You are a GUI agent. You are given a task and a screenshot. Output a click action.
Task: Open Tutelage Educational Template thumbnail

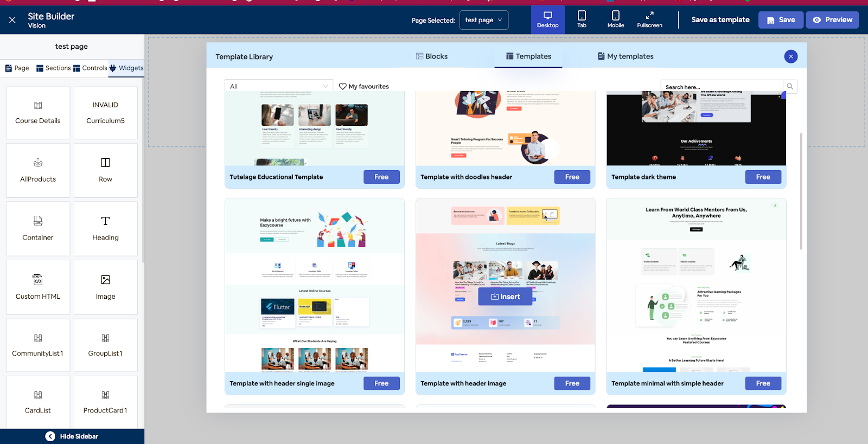[315, 129]
